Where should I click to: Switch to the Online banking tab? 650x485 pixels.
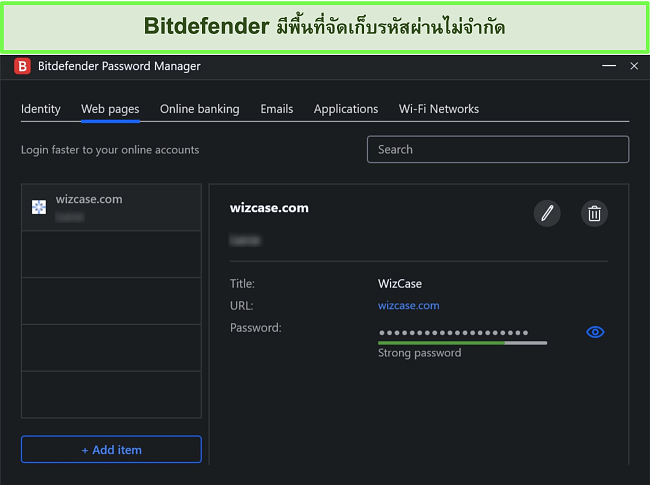pos(200,109)
